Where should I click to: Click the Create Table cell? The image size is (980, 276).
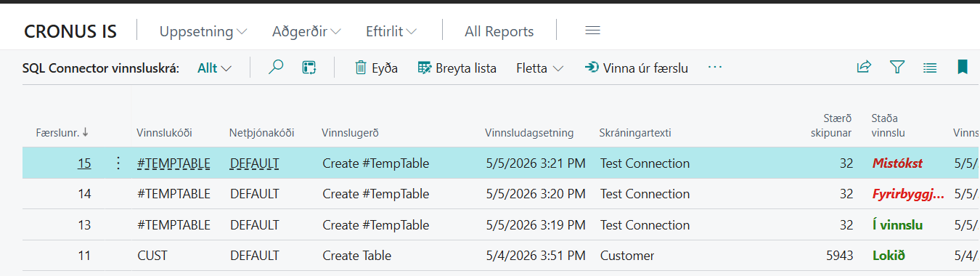click(356, 256)
